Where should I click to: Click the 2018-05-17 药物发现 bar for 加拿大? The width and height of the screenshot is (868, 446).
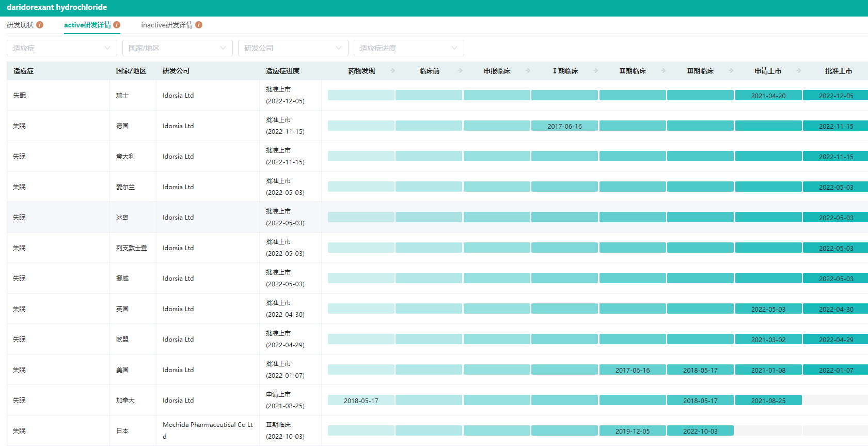[361, 401]
